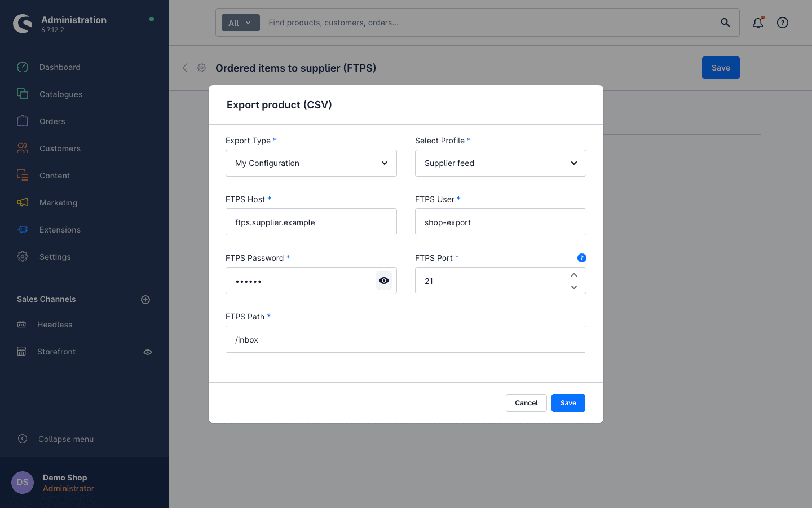
Task: Open the Demo Shop user menu
Action: [x=85, y=483]
